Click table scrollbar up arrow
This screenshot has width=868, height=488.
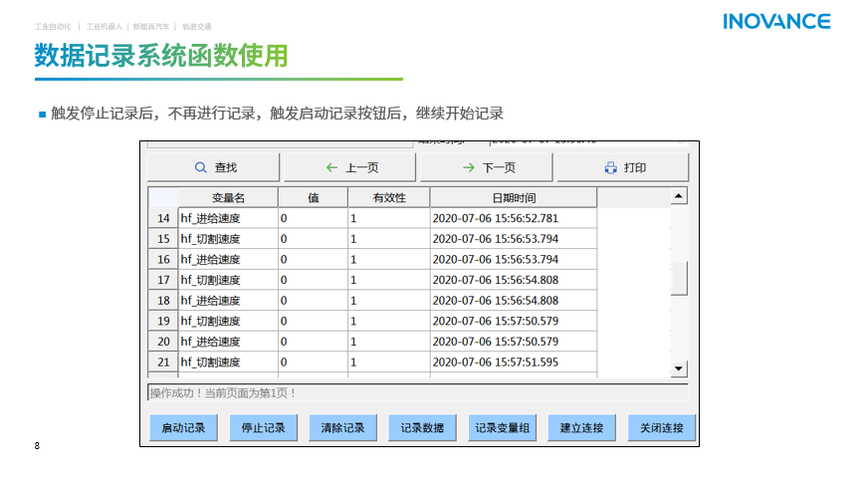(679, 196)
